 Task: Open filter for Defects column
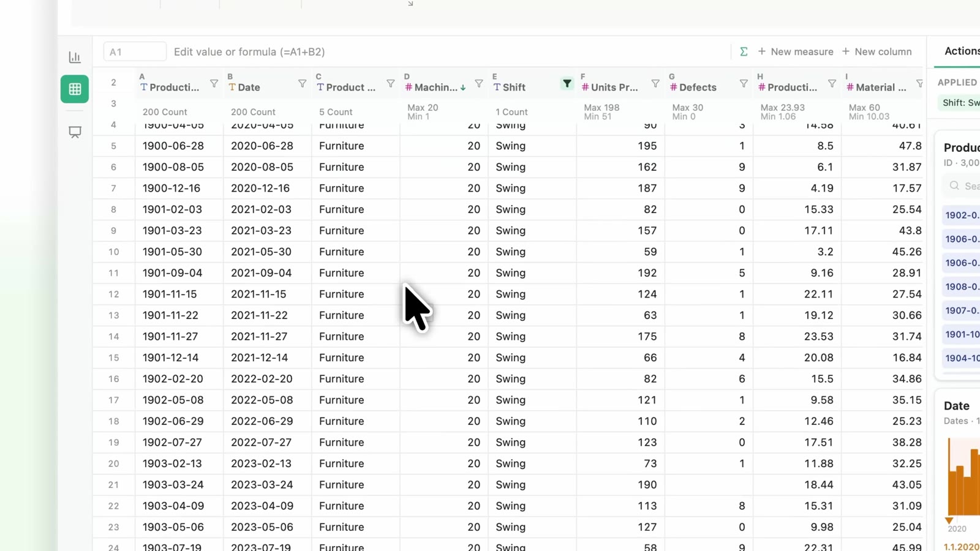click(x=743, y=83)
